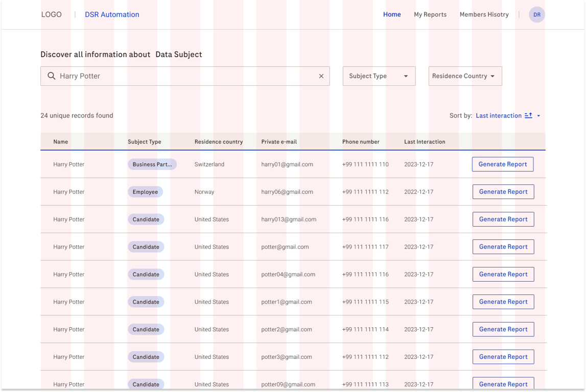Click DSR Automation title link
Image resolution: width=586 pixels, height=392 pixels.
click(x=112, y=15)
